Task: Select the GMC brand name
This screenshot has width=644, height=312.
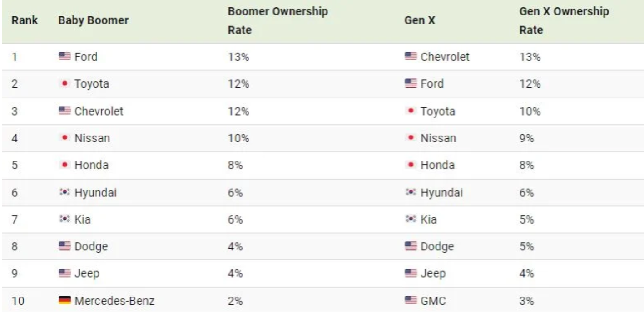Action: [433, 300]
